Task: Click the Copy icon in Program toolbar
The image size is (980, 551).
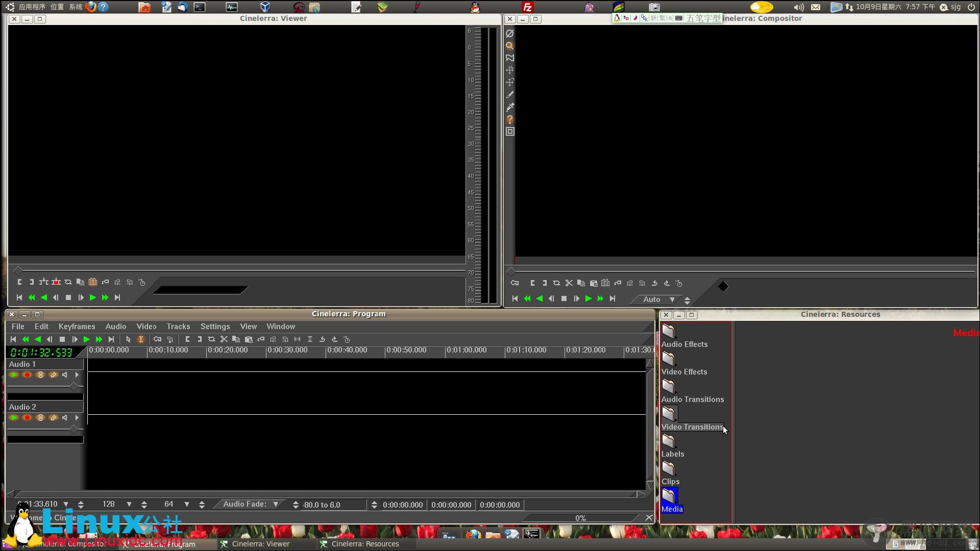Action: pos(236,339)
